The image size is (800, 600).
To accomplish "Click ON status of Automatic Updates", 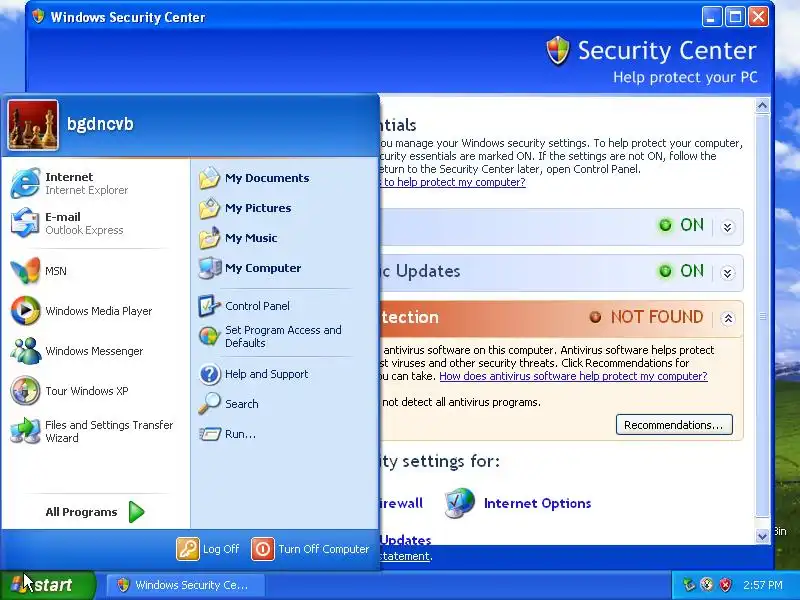I will (691, 271).
